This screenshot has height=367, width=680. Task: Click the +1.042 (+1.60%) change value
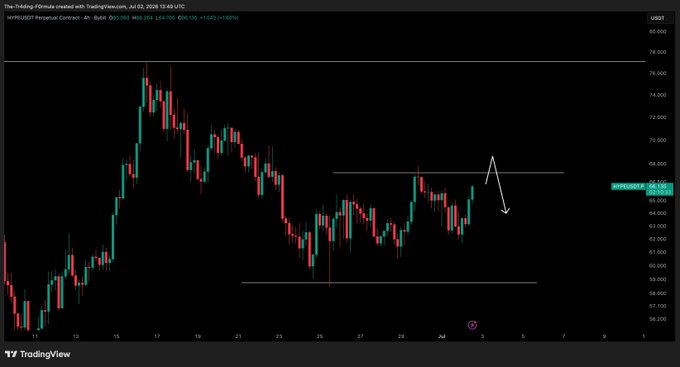(219, 18)
